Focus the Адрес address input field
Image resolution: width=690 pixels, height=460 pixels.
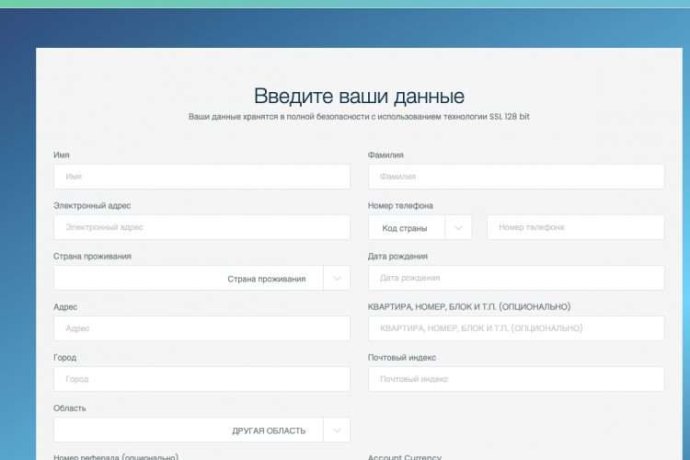202,328
